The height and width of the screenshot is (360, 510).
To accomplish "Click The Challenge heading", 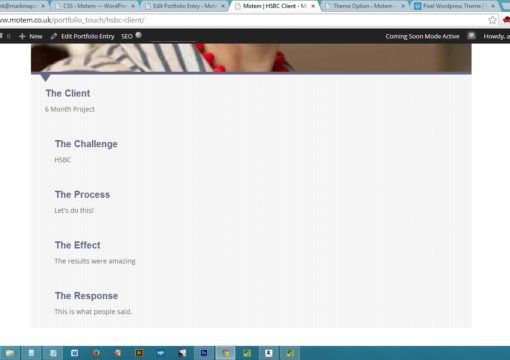I will pos(86,144).
